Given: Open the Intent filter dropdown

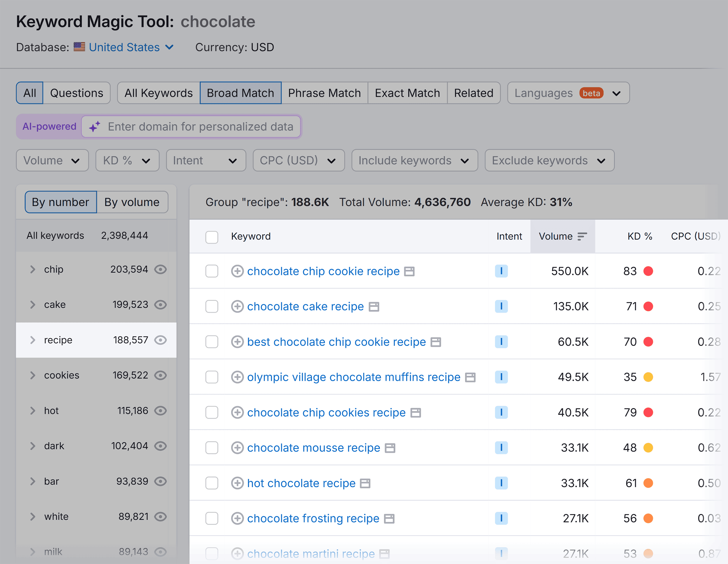Looking at the screenshot, I should coord(204,161).
